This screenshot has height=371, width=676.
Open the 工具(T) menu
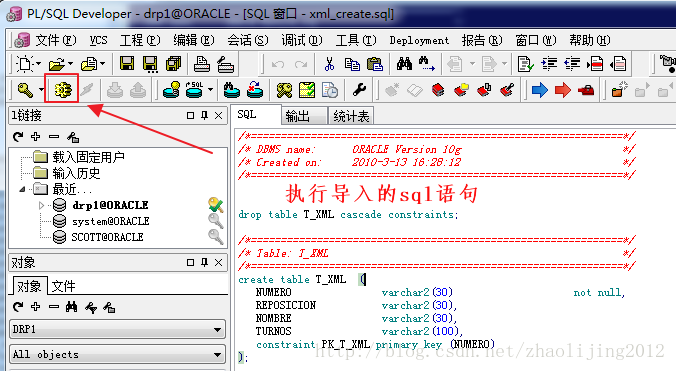pos(356,41)
